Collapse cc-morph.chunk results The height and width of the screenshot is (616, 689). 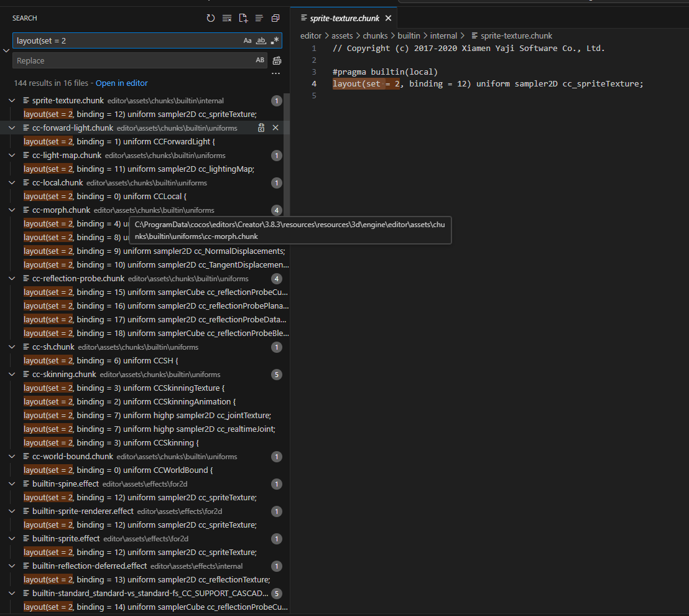coord(12,210)
